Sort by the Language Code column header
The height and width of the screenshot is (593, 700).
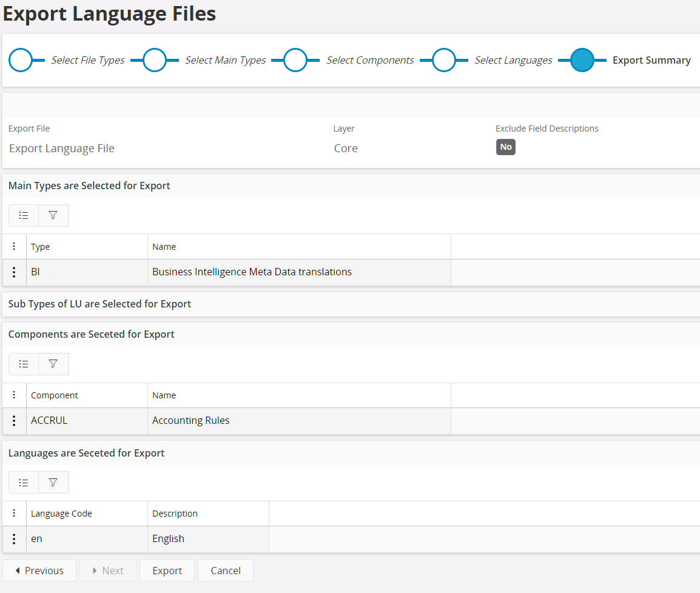pos(61,514)
